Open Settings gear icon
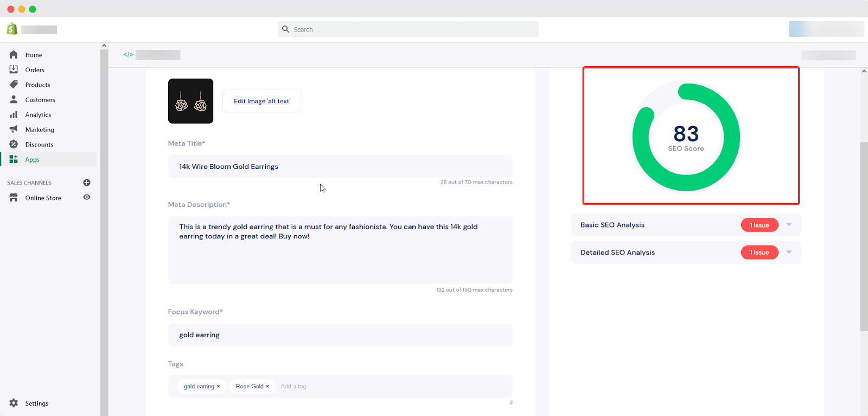 [x=14, y=403]
